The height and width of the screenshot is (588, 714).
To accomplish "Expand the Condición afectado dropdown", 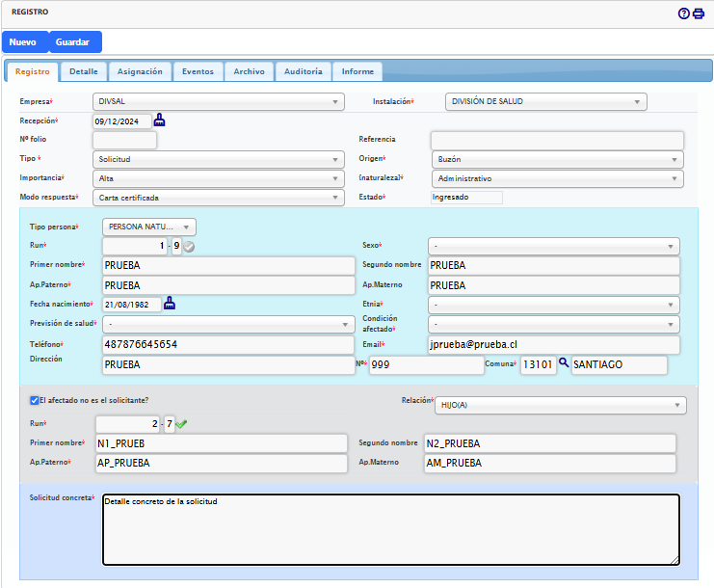I will point(554,324).
